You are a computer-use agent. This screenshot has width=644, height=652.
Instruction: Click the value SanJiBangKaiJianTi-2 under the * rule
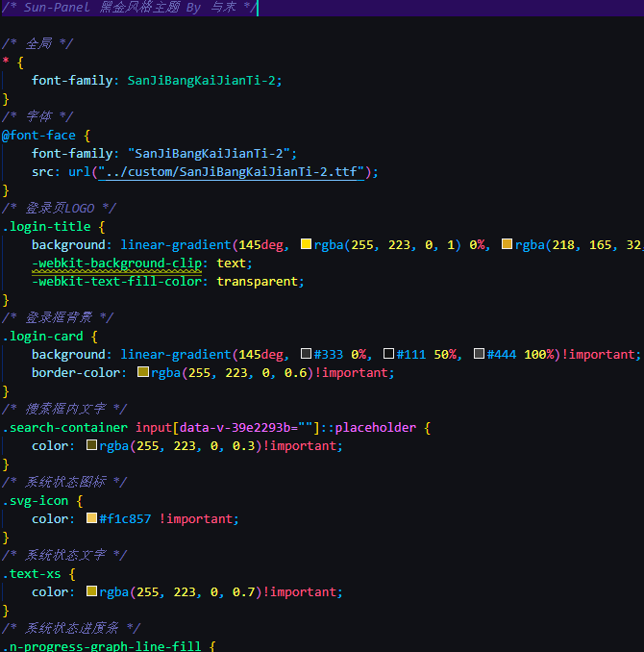click(201, 80)
